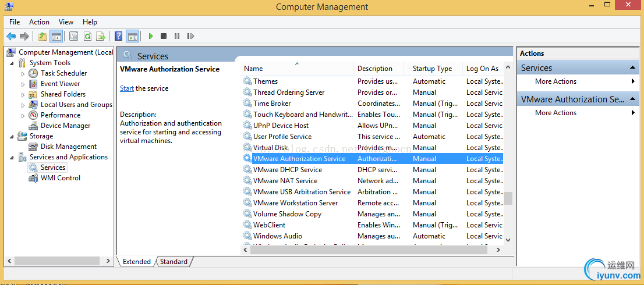Click the Export List toolbar icon
644x285 pixels.
point(101,36)
